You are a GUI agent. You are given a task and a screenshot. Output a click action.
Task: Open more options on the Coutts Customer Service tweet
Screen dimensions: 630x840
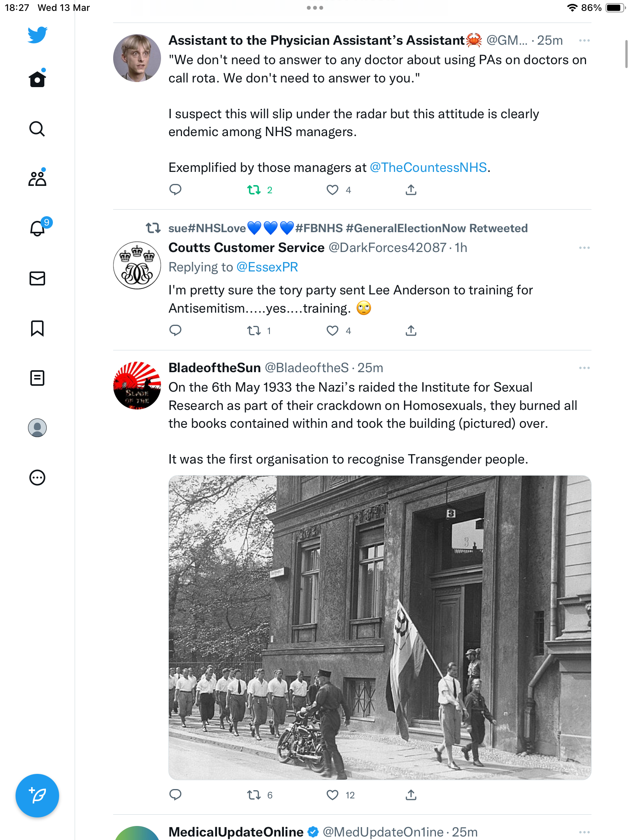click(x=584, y=247)
